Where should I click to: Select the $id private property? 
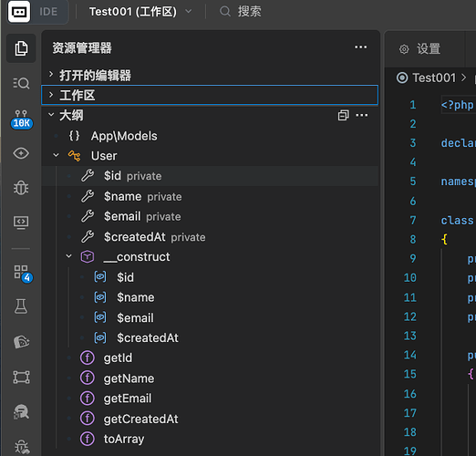(x=210, y=176)
